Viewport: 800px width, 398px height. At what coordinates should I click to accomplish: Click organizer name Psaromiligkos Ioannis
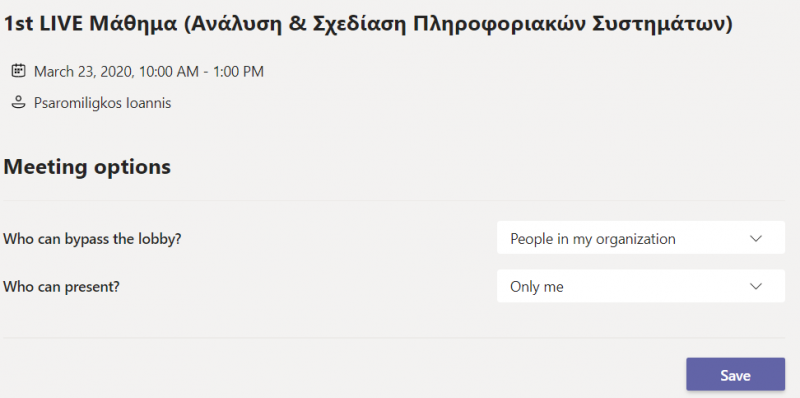103,103
